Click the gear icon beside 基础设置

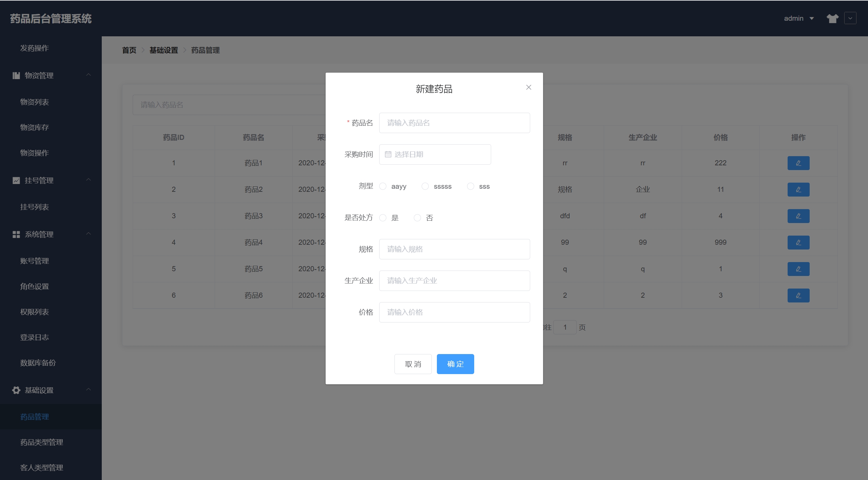16,390
